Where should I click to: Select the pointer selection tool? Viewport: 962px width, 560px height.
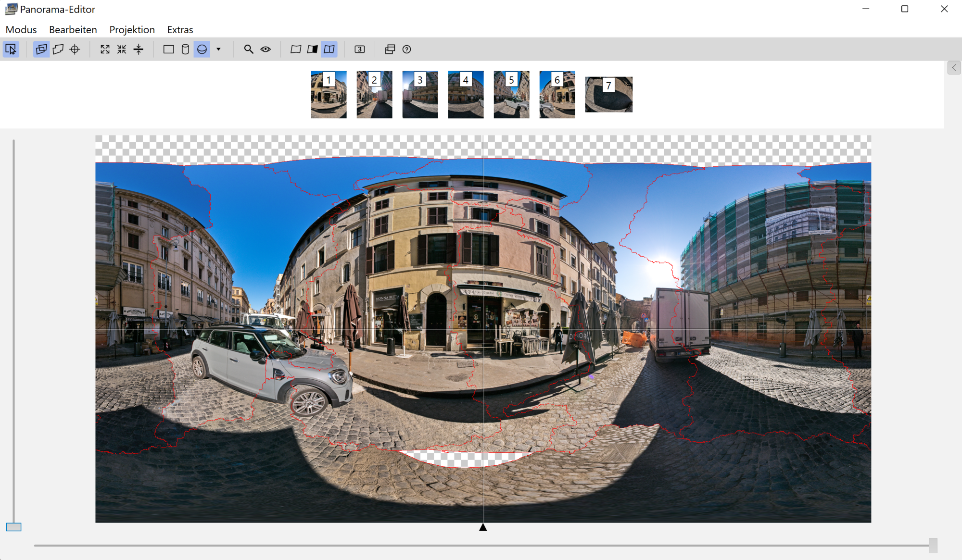pyautogui.click(x=11, y=49)
